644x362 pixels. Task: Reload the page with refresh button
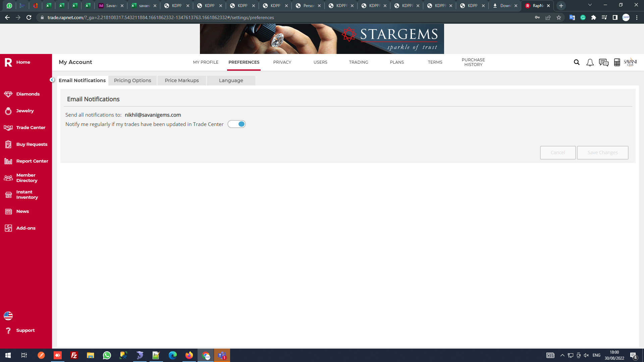tap(29, 17)
